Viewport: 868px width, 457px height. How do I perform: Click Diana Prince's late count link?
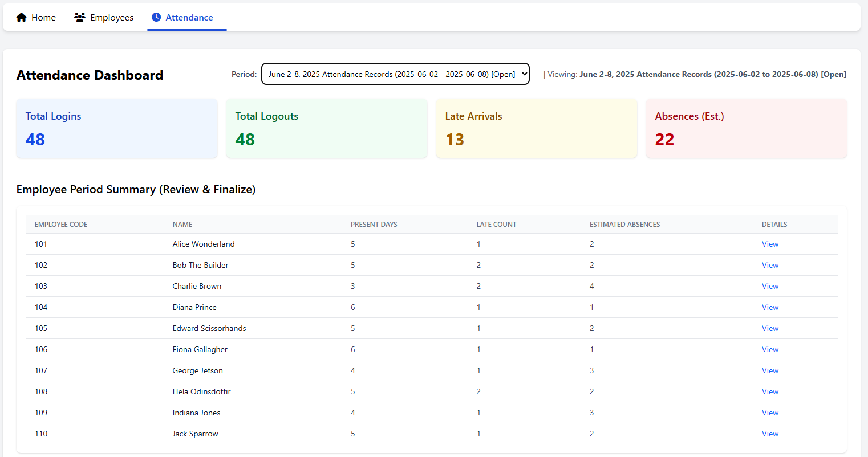[x=478, y=307]
